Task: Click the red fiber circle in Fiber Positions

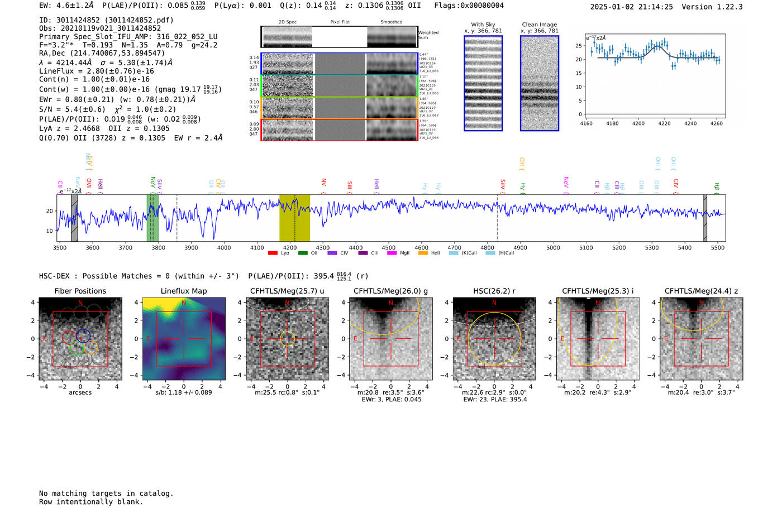Action: tap(69, 337)
